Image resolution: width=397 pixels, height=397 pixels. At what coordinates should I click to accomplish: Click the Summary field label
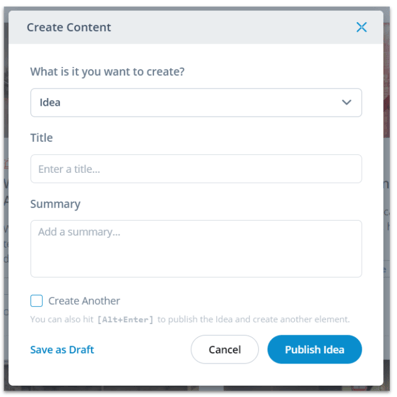tap(55, 204)
